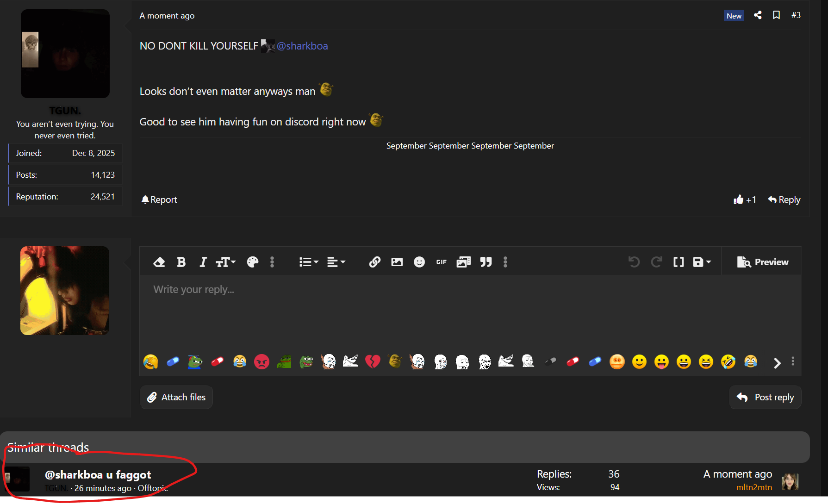Insert a quote block
This screenshot has width=828, height=504.
coord(486,262)
